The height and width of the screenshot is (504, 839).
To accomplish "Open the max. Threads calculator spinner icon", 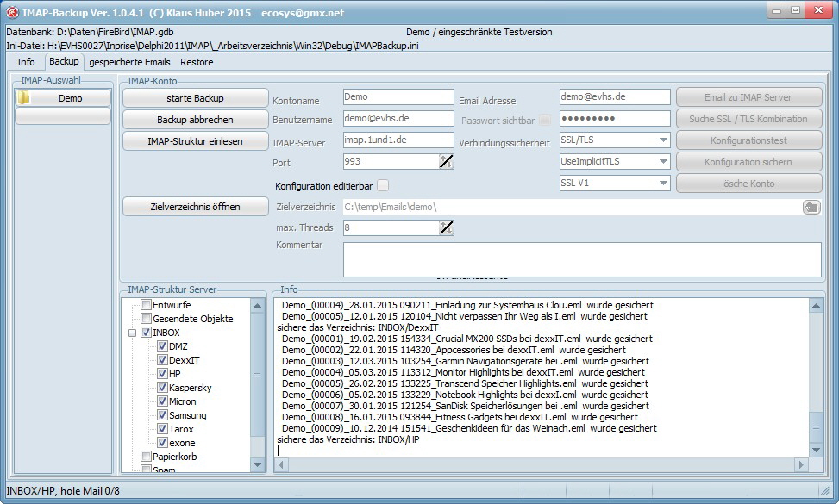I will (x=447, y=227).
